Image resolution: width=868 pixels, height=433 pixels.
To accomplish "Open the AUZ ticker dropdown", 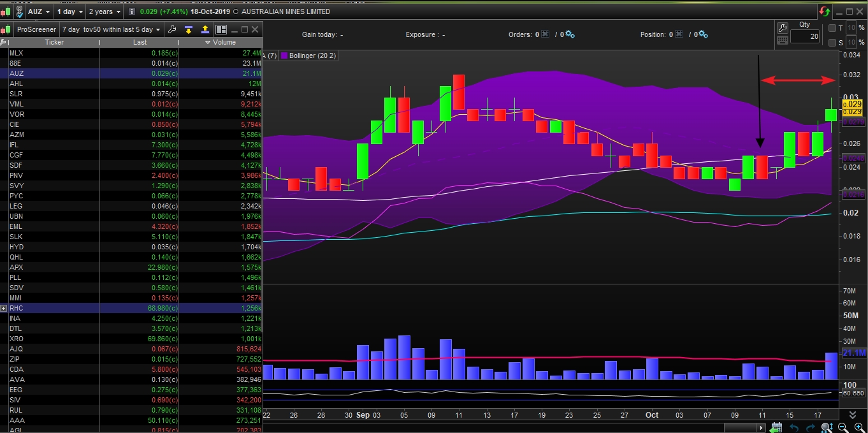I will (39, 11).
